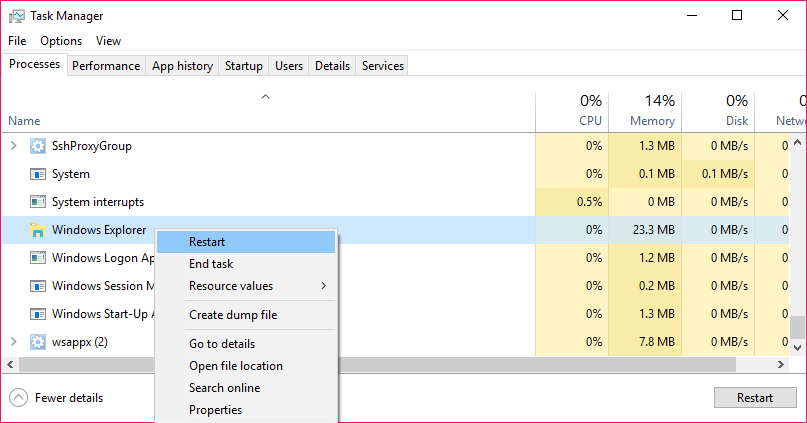Open the View menu
807x423 pixels.
click(x=108, y=41)
